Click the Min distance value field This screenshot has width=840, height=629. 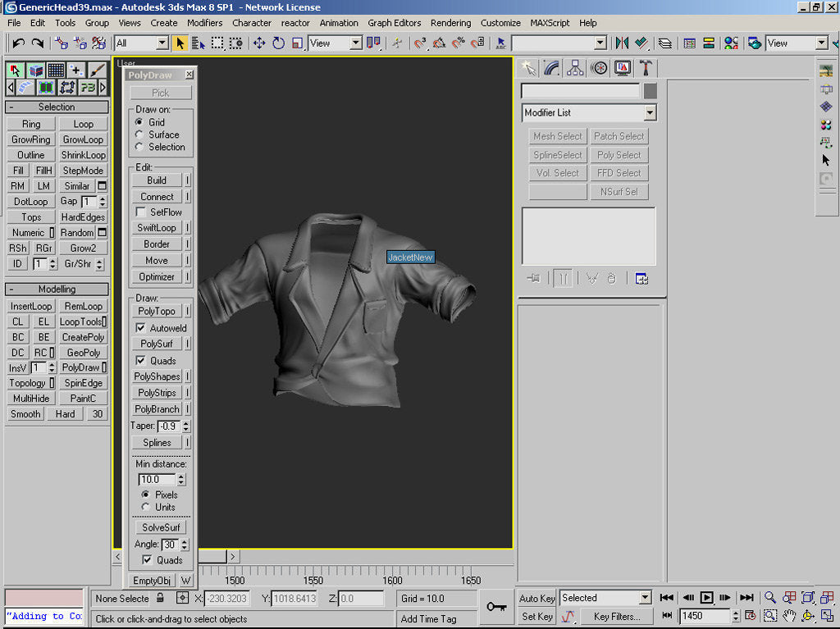[156, 480]
